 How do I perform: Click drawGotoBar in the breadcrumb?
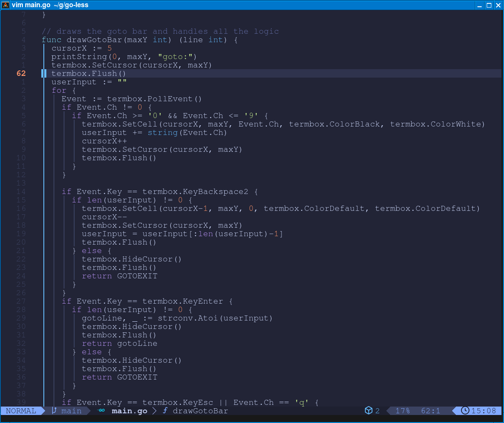click(200, 411)
